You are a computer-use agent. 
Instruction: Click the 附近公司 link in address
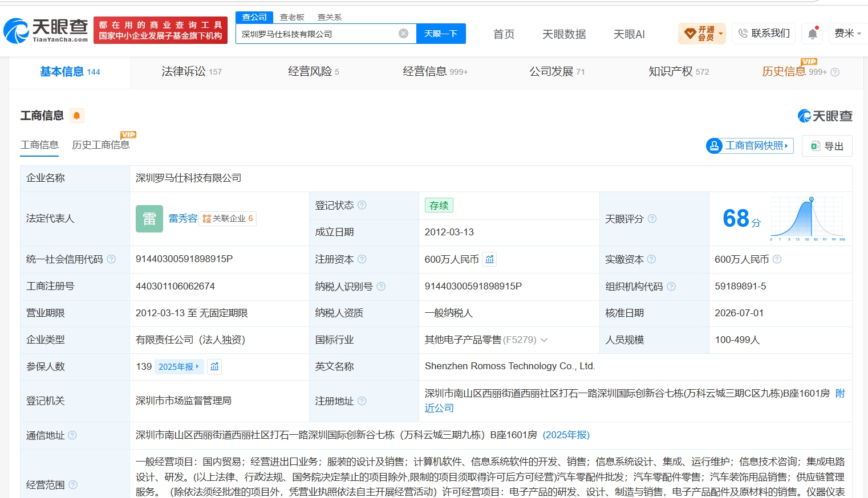pos(635,401)
